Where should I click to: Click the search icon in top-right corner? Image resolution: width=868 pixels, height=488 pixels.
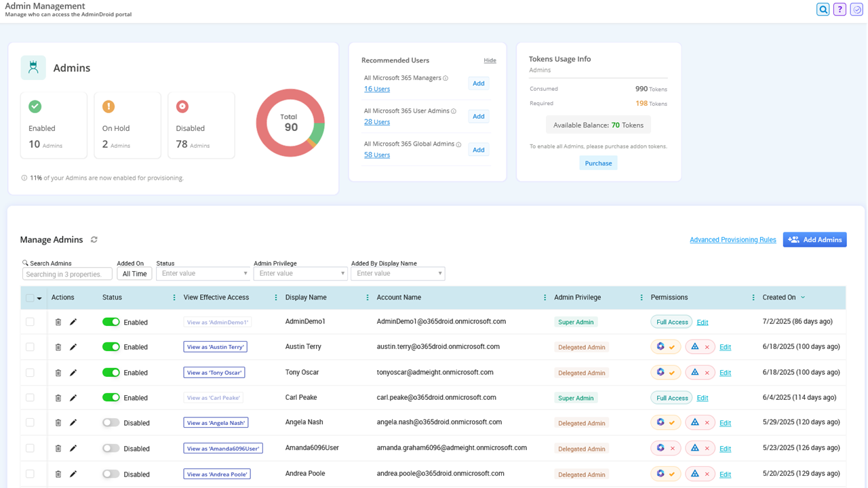tap(823, 9)
